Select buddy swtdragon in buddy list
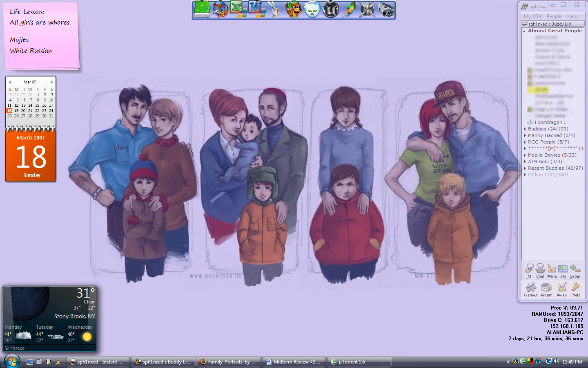This screenshot has width=588, height=368. tap(550, 122)
